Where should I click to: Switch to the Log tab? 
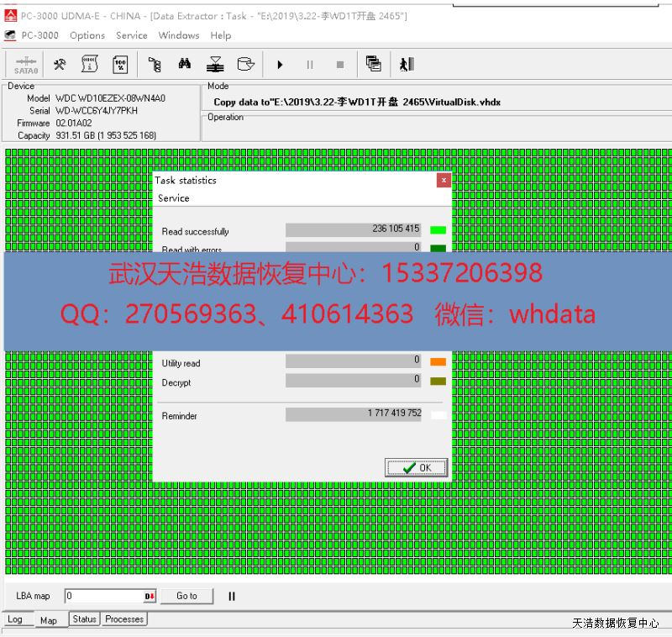pyautogui.click(x=15, y=619)
